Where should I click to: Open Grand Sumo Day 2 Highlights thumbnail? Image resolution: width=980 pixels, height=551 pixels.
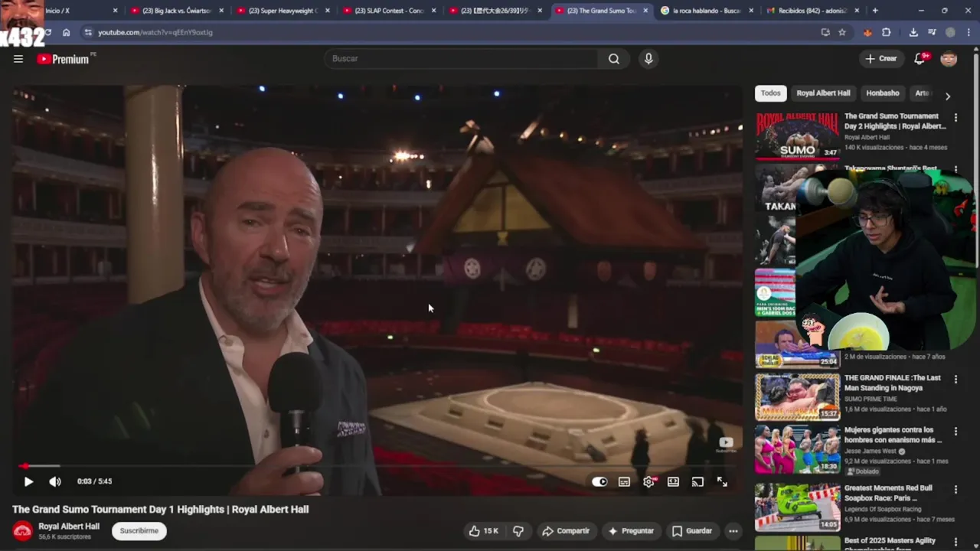tap(797, 136)
